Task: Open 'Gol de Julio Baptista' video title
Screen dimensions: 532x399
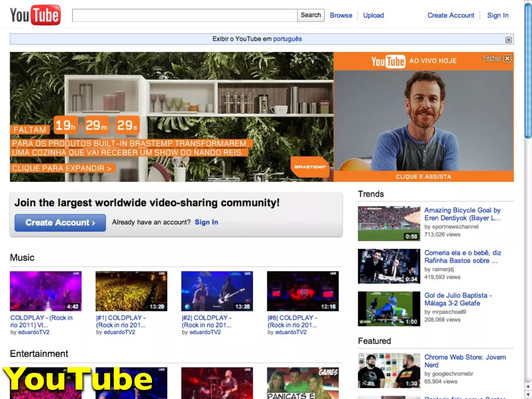Action: (458, 299)
